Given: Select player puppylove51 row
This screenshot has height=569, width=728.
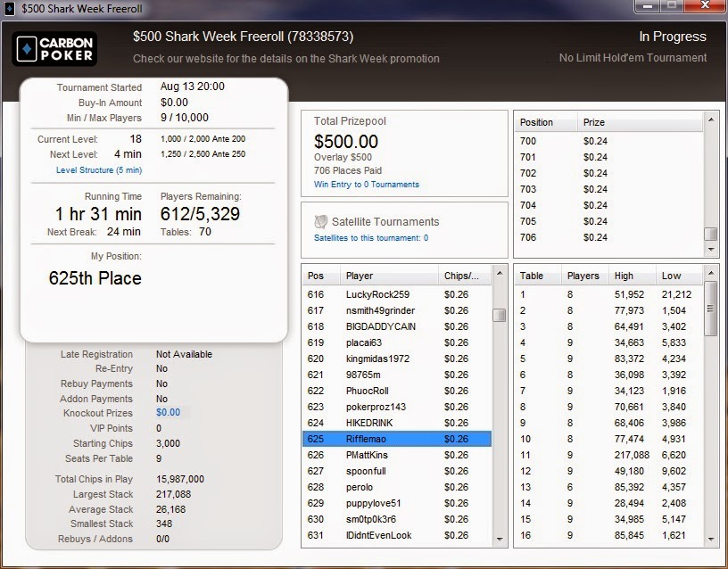Looking at the screenshot, I should (x=397, y=504).
